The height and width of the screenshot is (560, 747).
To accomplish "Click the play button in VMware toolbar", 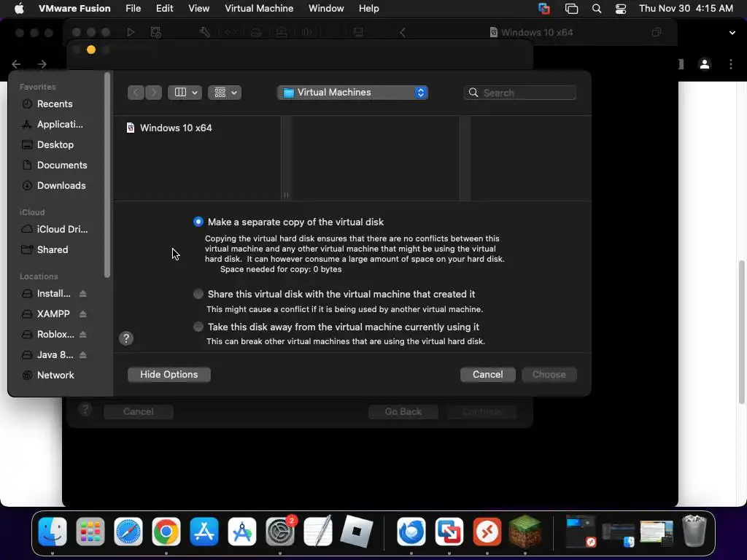I will [131, 32].
